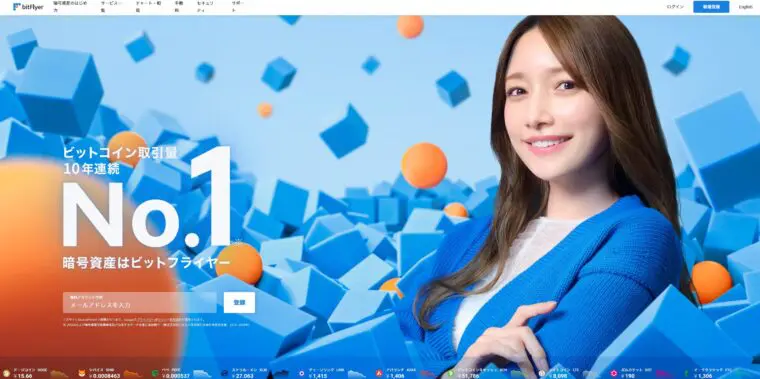The width and height of the screenshot is (760, 379).
Task: Open the セキュリティ navigation item
Action: [x=206, y=6]
